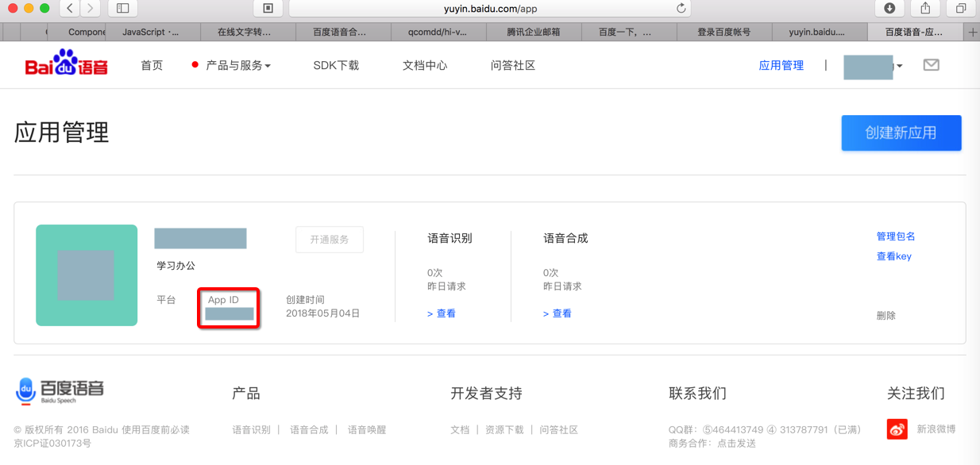980x465 pixels.
Task: Click the 应用管理 page heading
Action: pos(62,133)
